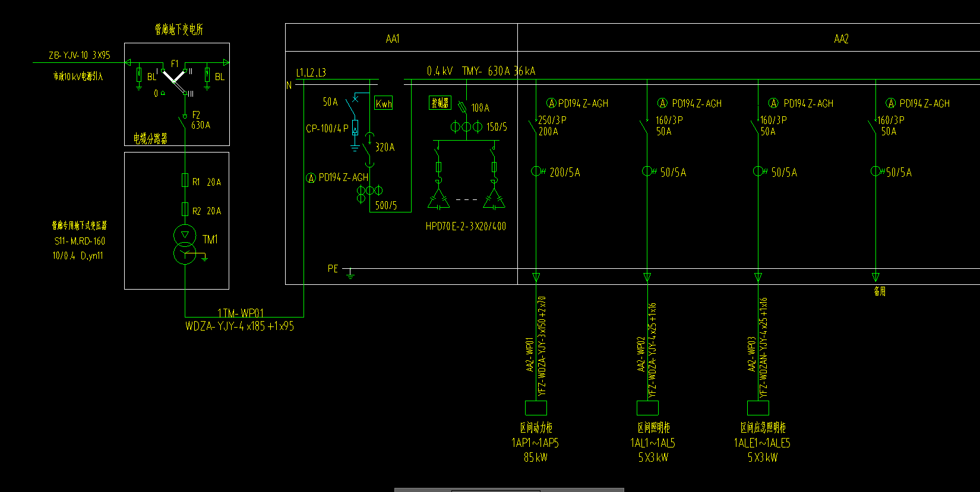The image size is (980, 492).
Task: Click the 区间照明柜 load box symbol
Action: tap(647, 408)
